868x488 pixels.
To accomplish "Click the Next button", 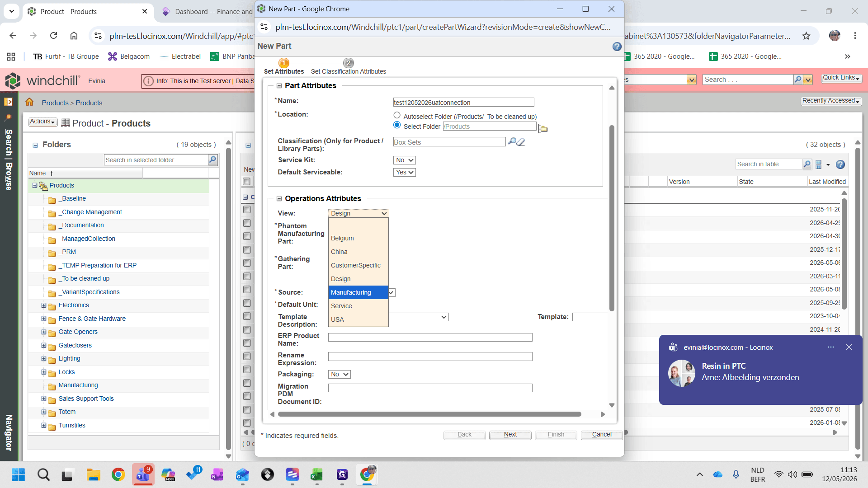I will coord(510,435).
